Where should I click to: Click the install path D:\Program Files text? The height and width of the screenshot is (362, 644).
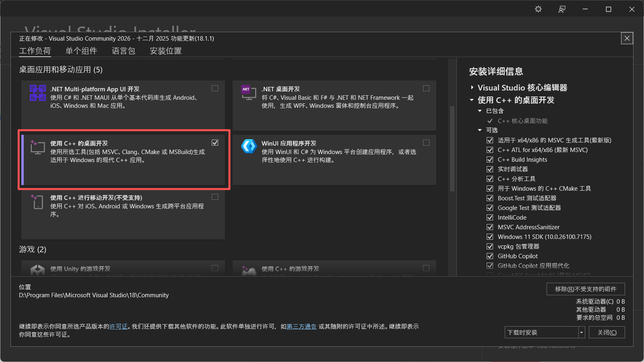[x=94, y=295]
